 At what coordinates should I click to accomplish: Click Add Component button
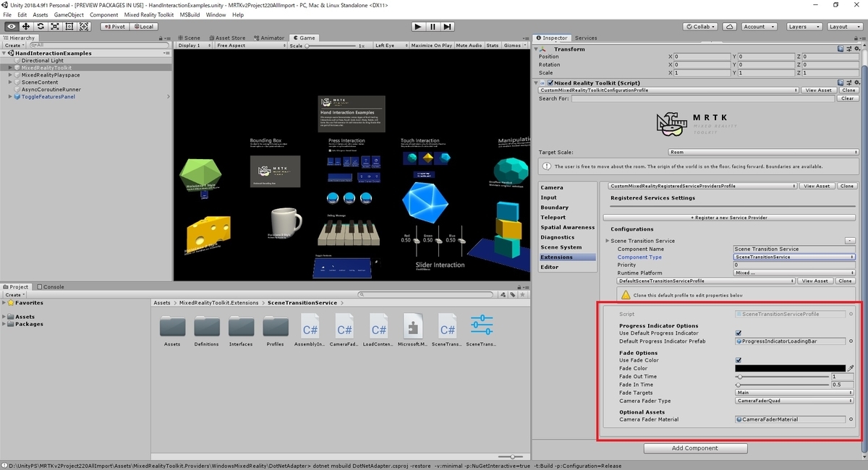(695, 448)
